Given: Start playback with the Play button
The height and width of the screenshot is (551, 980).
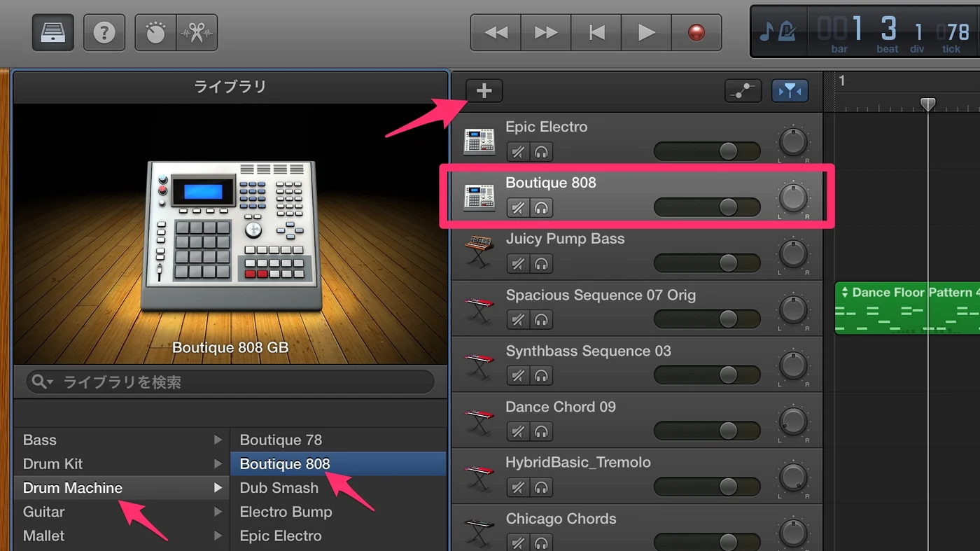Looking at the screenshot, I should (646, 32).
